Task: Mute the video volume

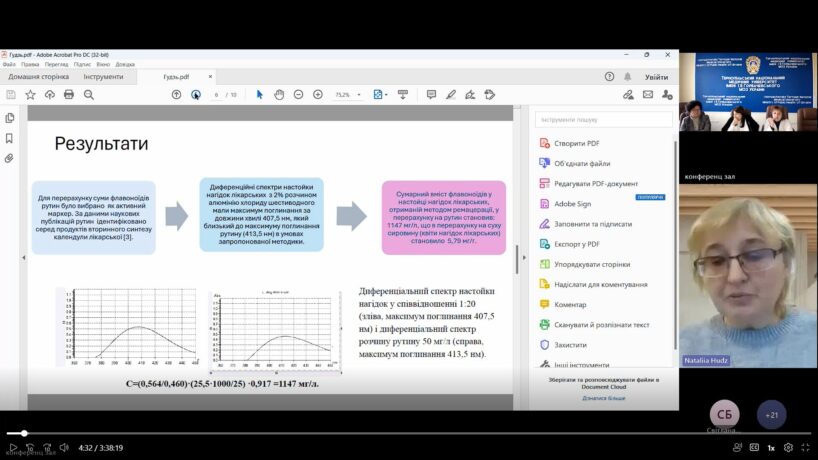Action: tap(64, 447)
